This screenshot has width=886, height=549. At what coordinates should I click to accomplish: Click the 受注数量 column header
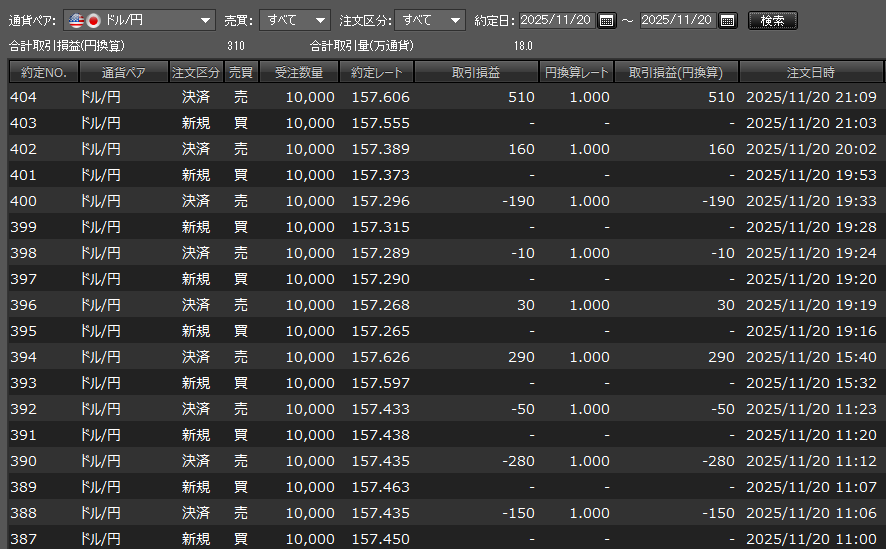tap(299, 72)
